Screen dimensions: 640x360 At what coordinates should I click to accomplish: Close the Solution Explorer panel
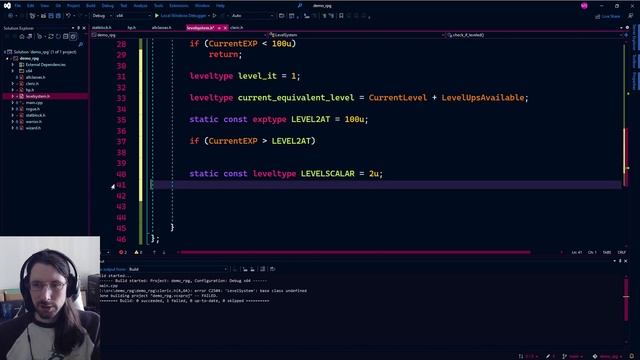coord(84,28)
